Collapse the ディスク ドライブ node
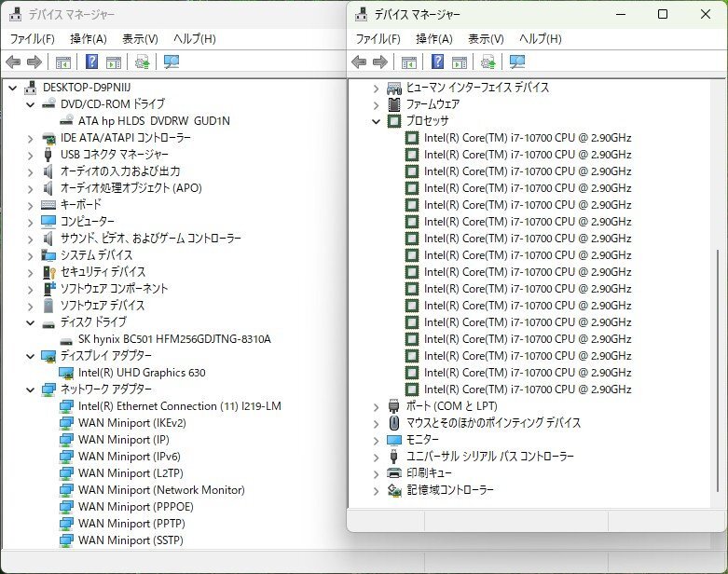 pos(31,322)
